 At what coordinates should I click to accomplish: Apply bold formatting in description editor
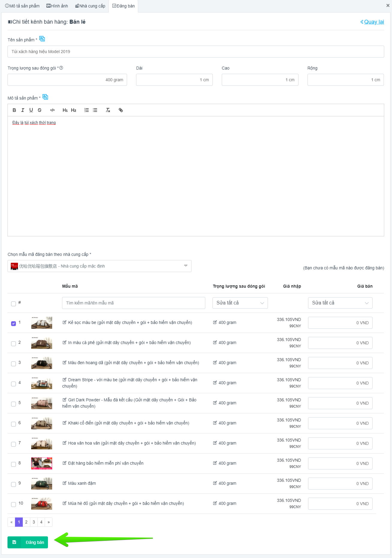[x=14, y=110]
